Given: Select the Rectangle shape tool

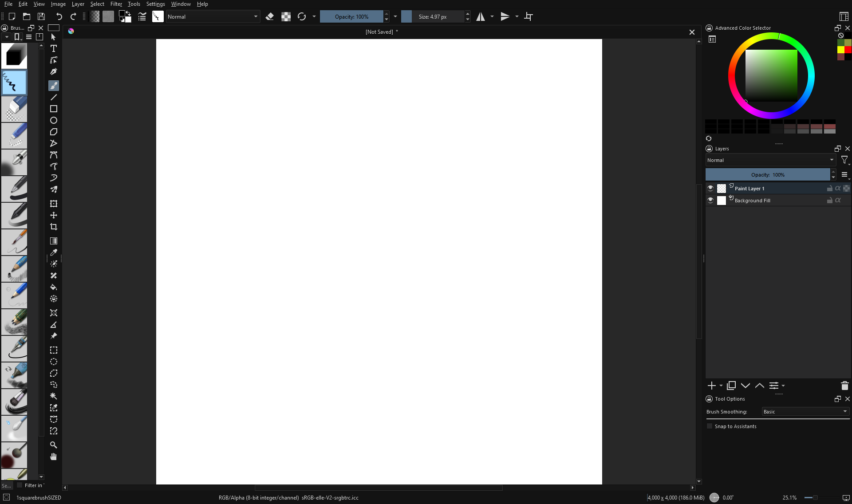Looking at the screenshot, I should click(54, 109).
